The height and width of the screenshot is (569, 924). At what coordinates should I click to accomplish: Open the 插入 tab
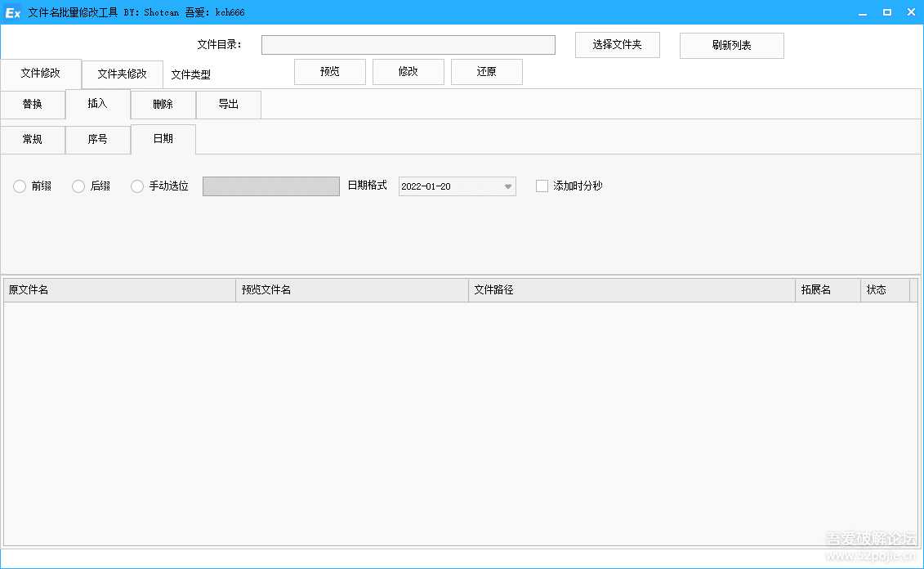(x=97, y=104)
